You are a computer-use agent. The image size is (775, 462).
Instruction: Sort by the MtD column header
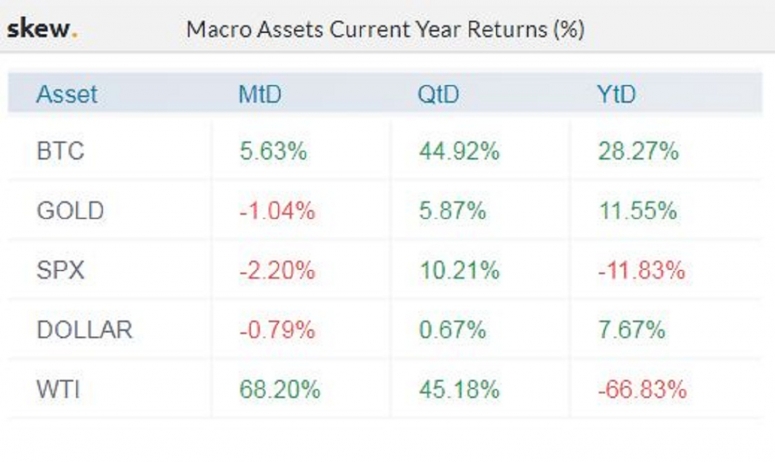(259, 94)
